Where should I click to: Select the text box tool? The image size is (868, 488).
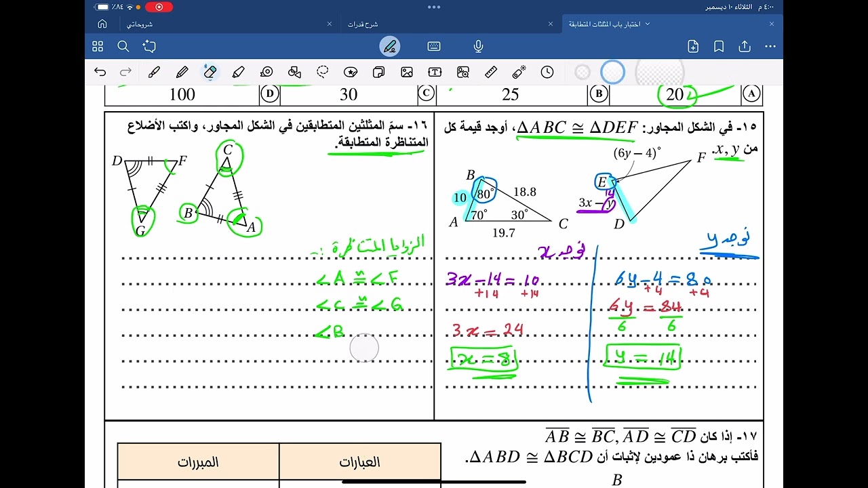tap(435, 72)
